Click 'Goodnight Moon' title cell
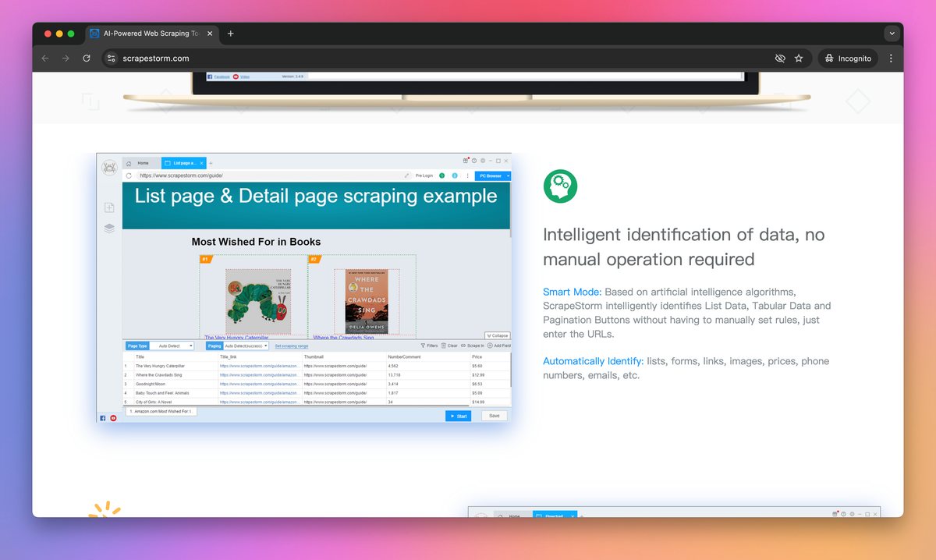This screenshot has height=560, width=936. 175,384
